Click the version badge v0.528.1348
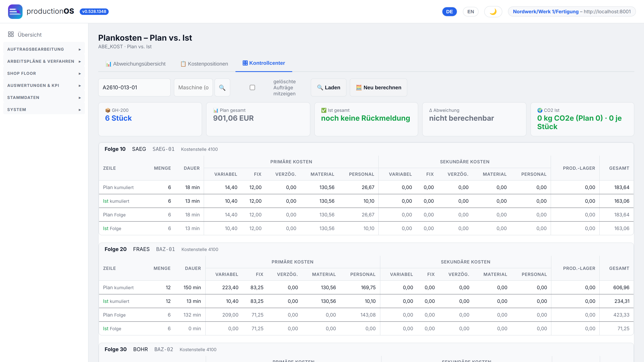Image resolution: width=644 pixels, height=362 pixels. point(94,11)
